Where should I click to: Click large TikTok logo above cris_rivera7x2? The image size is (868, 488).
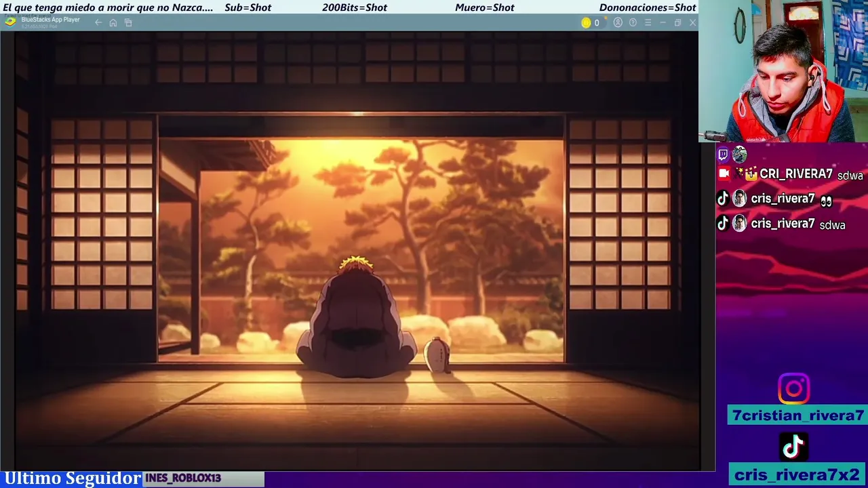[793, 446]
